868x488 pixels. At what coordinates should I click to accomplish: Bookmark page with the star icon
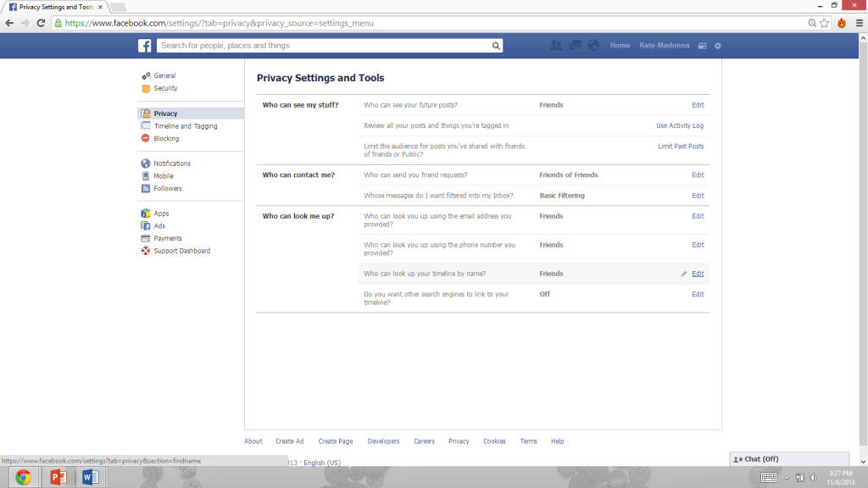(x=825, y=23)
